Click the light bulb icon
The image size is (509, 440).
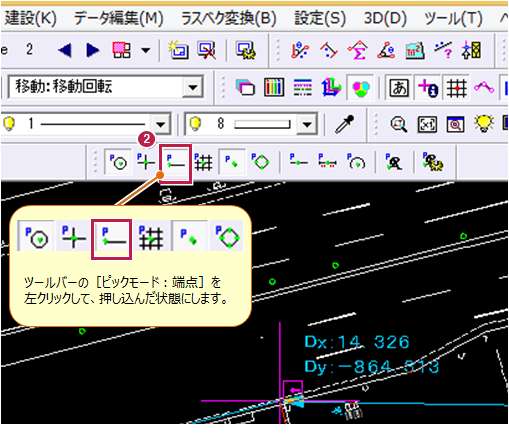[x=484, y=124]
